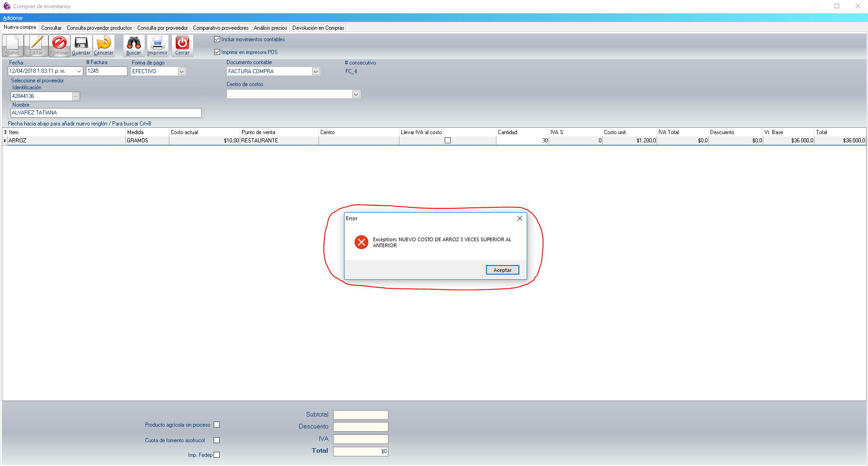Click Aceptar in the Error dialog
The height and width of the screenshot is (466, 868).
coord(502,270)
